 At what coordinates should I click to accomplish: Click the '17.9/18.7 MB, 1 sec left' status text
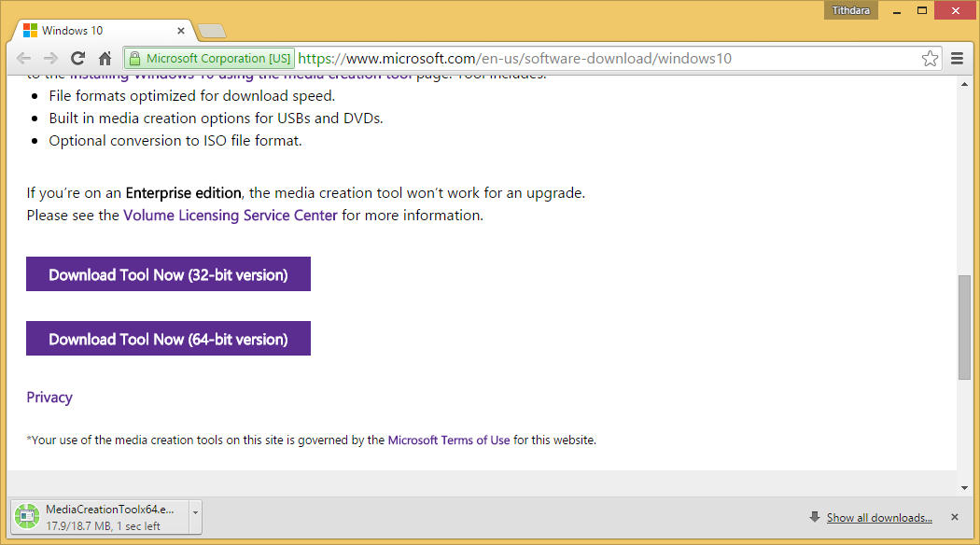[103, 526]
